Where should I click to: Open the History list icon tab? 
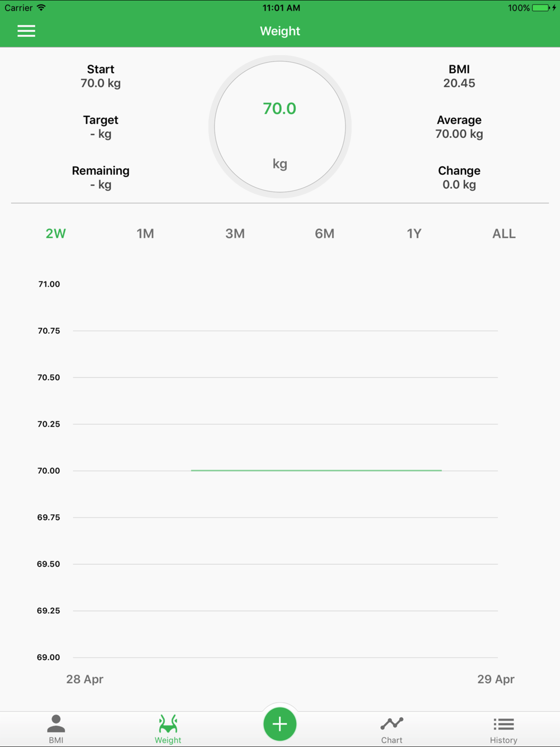(503, 729)
